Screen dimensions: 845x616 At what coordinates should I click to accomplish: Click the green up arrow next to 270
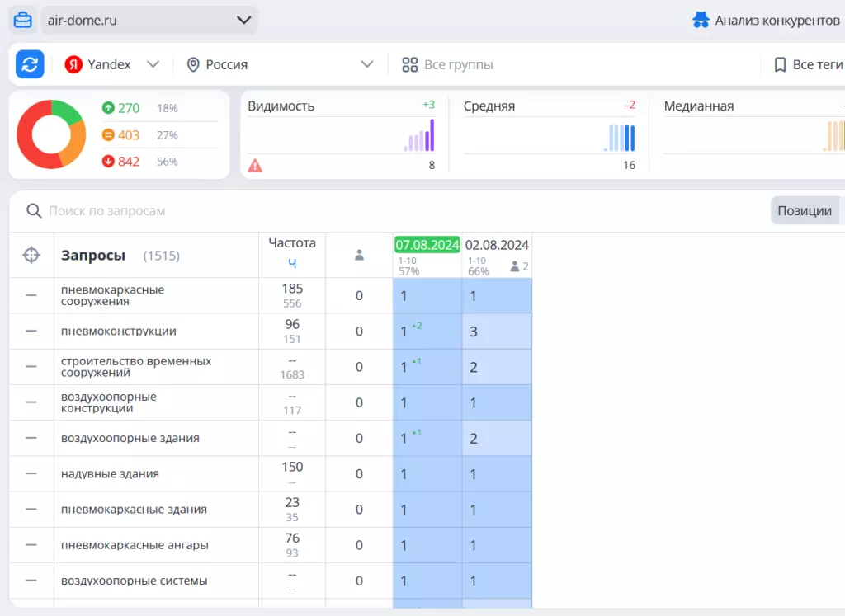[108, 108]
